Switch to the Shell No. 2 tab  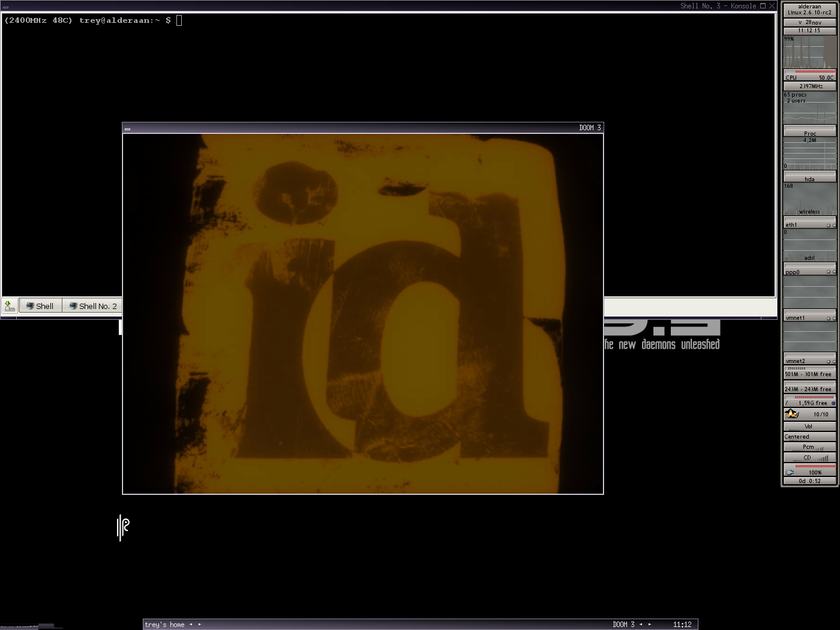(x=93, y=306)
